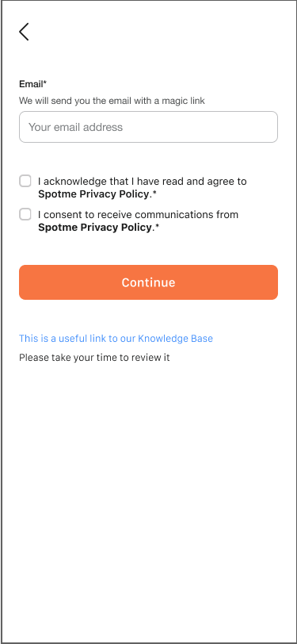Open Spotme Privacy Policy link in acknowledgement line
The height and width of the screenshot is (644, 297).
93,194
